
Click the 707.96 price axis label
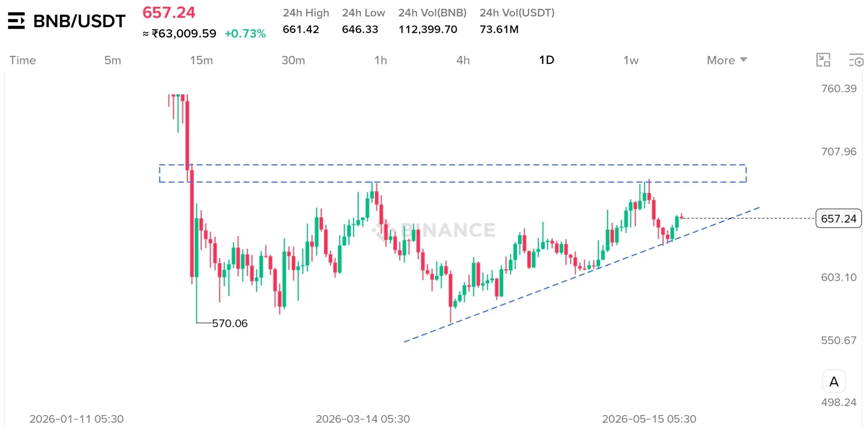tap(839, 152)
